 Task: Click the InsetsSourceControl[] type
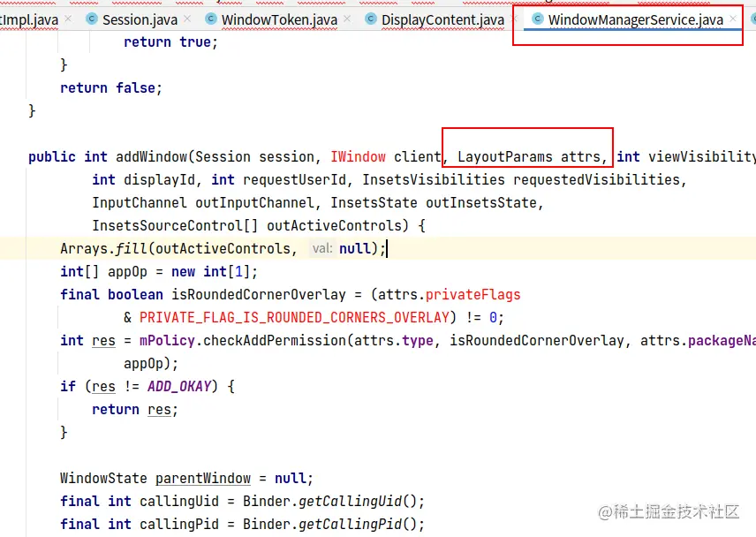[x=175, y=225]
